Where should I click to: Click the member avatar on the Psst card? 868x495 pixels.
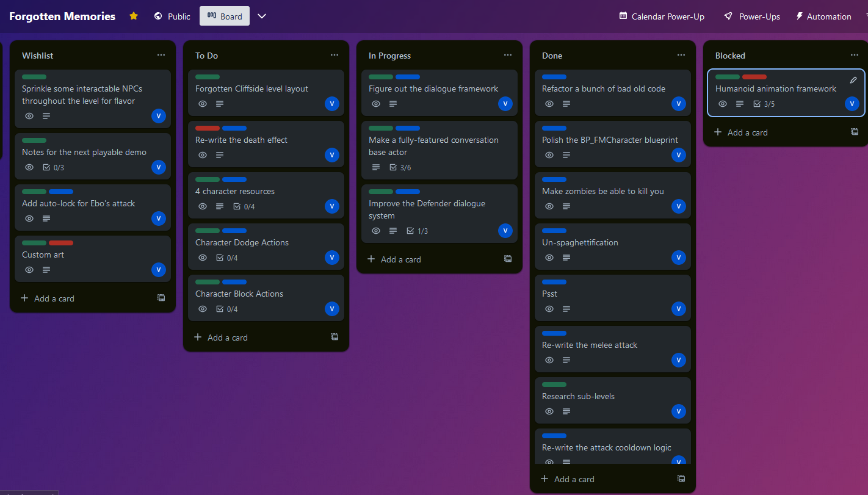(x=679, y=309)
